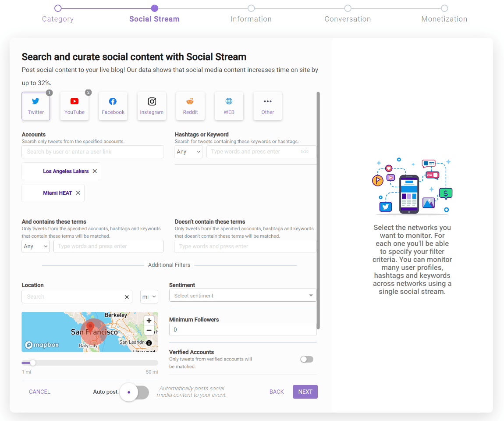
Task: Go to the Information step
Action: point(251,14)
